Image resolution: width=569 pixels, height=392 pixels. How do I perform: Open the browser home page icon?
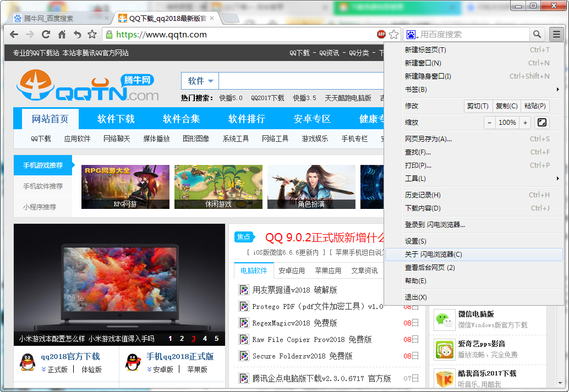tap(62, 35)
